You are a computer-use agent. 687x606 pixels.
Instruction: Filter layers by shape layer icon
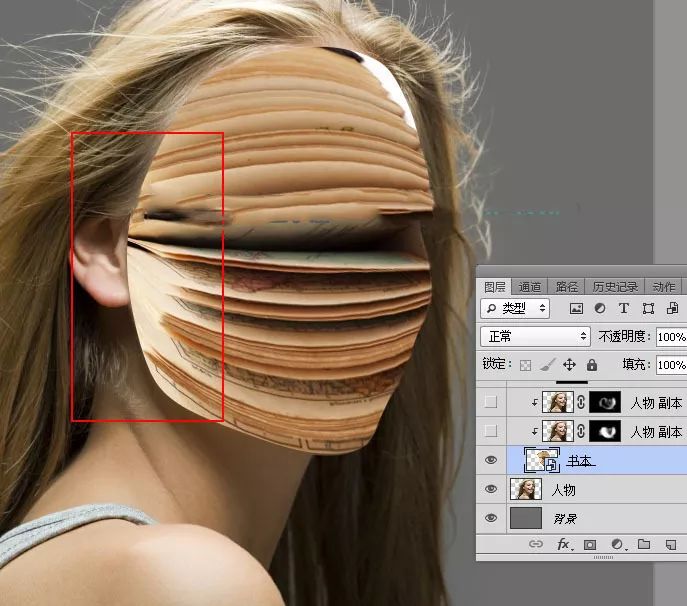click(x=648, y=308)
